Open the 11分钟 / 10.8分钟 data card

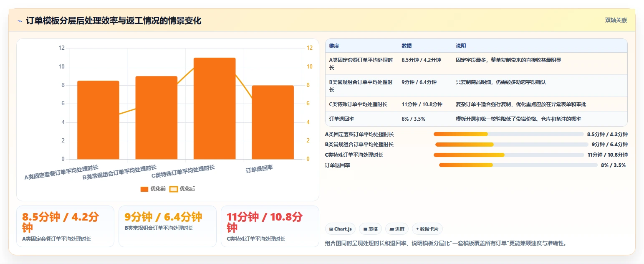point(270,226)
